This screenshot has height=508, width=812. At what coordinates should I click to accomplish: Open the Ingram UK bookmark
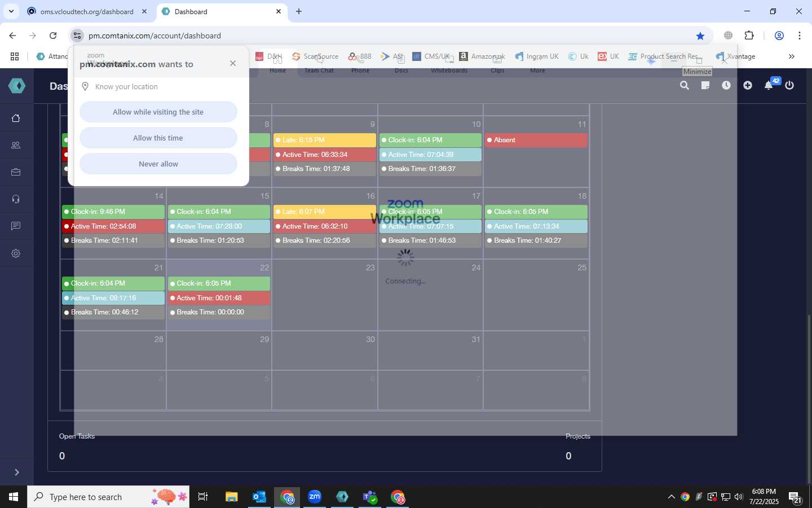(x=537, y=56)
